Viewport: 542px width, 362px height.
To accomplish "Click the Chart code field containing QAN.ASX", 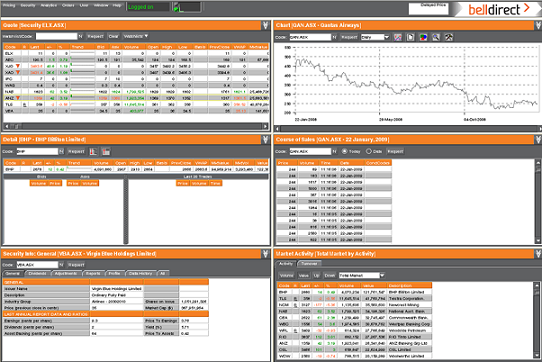I will click(310, 37).
